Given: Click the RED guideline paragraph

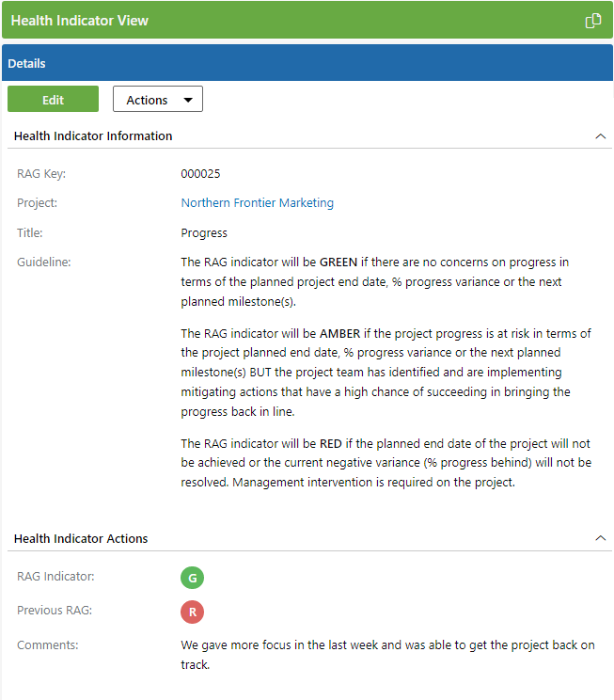Looking at the screenshot, I should pyautogui.click(x=386, y=463).
